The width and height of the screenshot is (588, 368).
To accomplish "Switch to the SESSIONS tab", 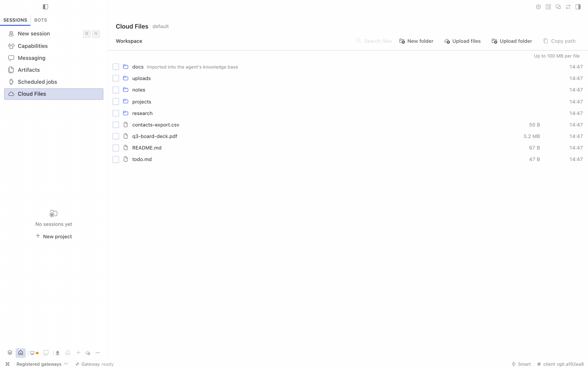I will [15, 20].
